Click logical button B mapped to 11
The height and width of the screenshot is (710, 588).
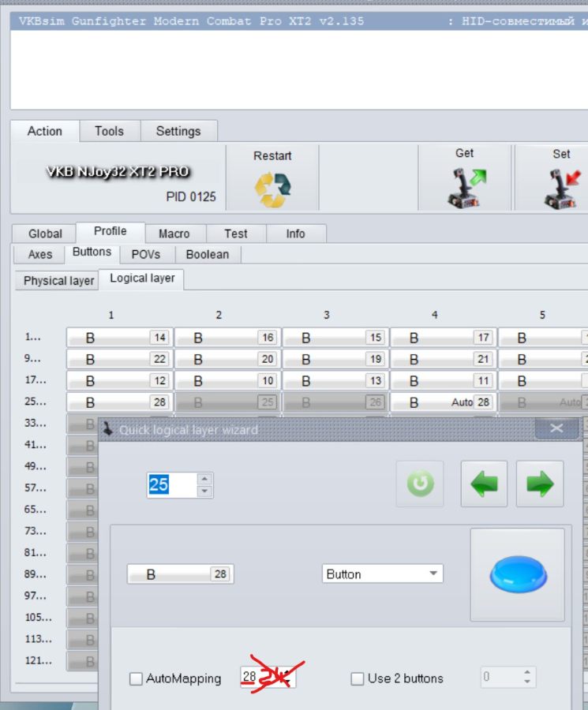[x=444, y=380]
